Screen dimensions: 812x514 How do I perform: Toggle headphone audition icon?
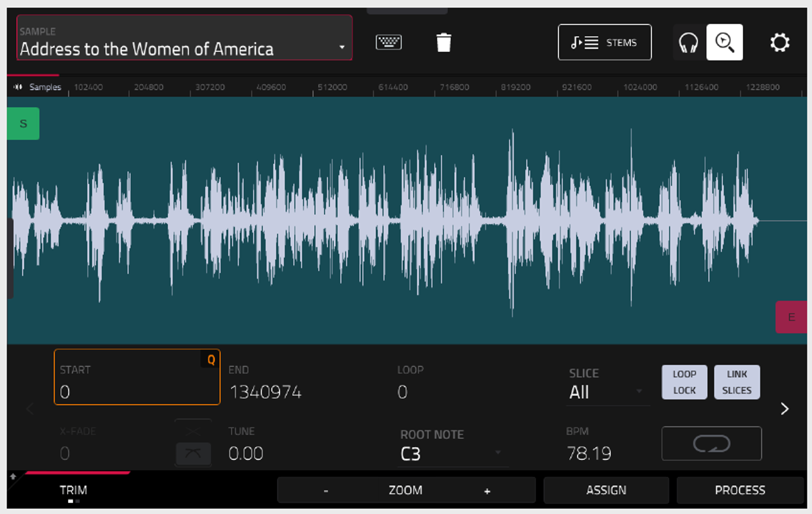tap(689, 42)
